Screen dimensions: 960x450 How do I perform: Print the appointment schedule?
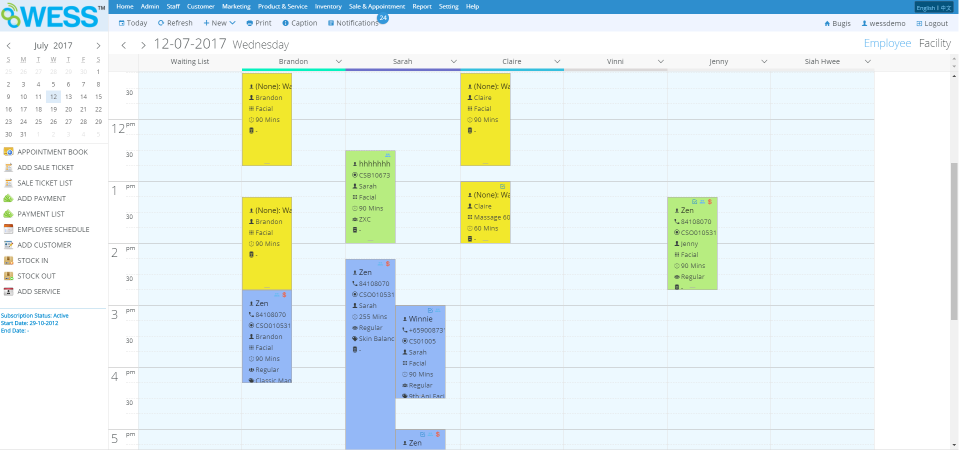tap(259, 23)
